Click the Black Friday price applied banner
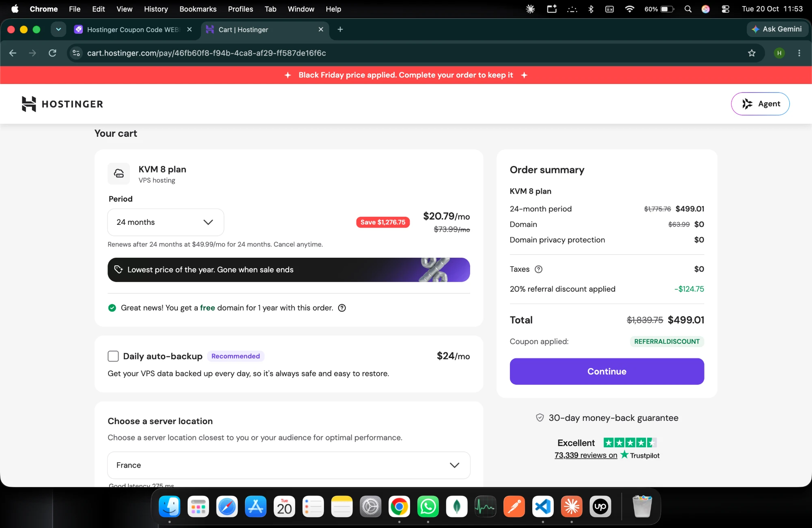This screenshot has height=528, width=812. pos(406,75)
